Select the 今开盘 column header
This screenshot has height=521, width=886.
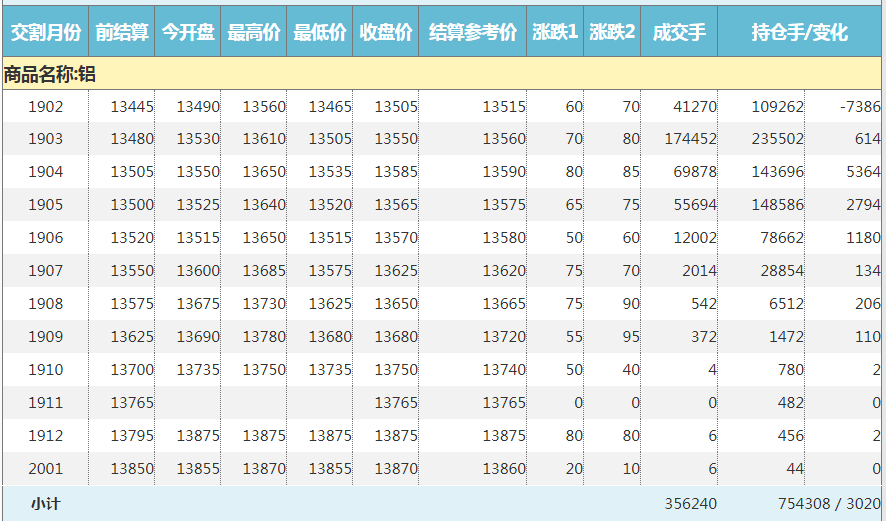[x=188, y=33]
